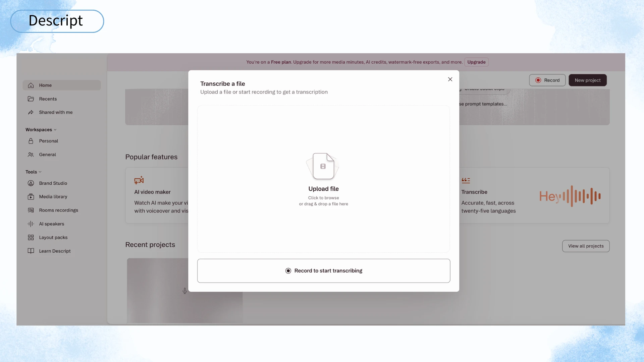Screen dimensions: 644x362
Task: Click the Rooms recordings icon
Action: (31, 210)
